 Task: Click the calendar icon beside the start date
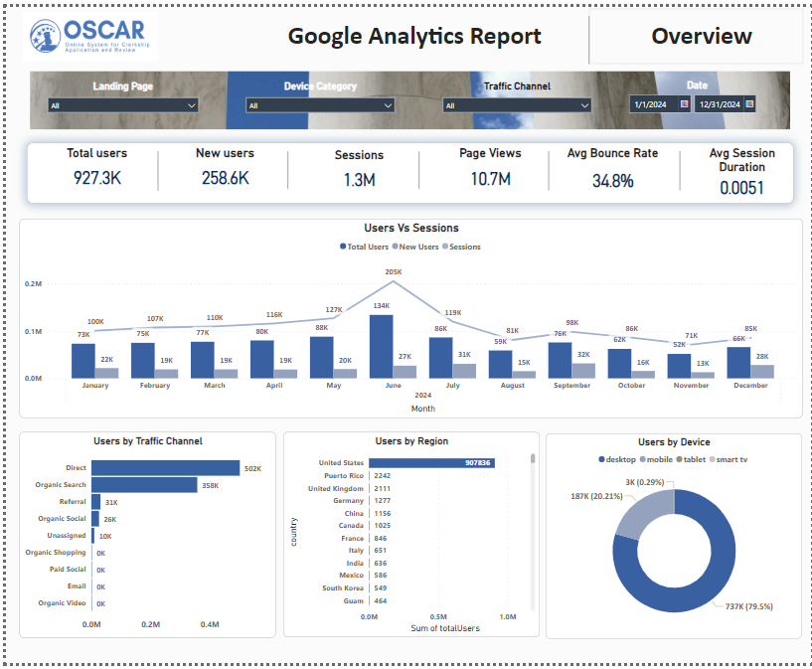682,103
